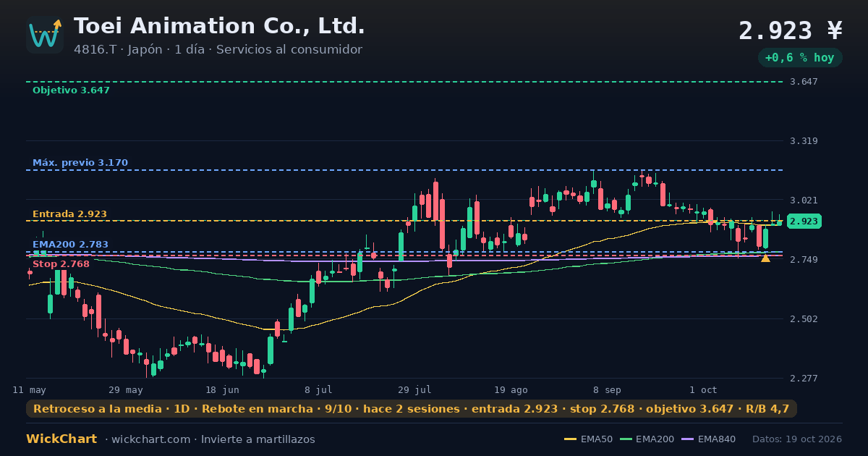Select the Máx. previo 3.170 label
Screen dimensions: 868x456
80,163
